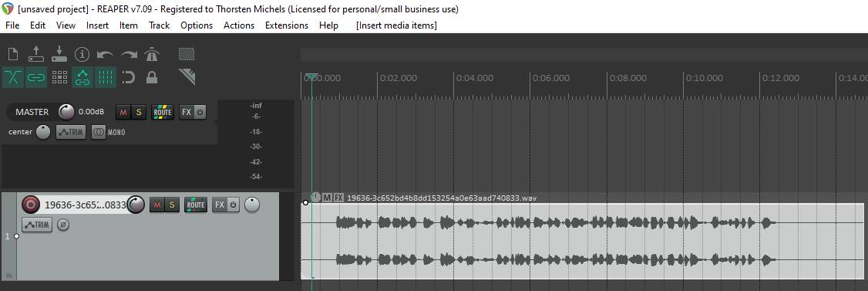Open the Track menu

pyautogui.click(x=160, y=25)
